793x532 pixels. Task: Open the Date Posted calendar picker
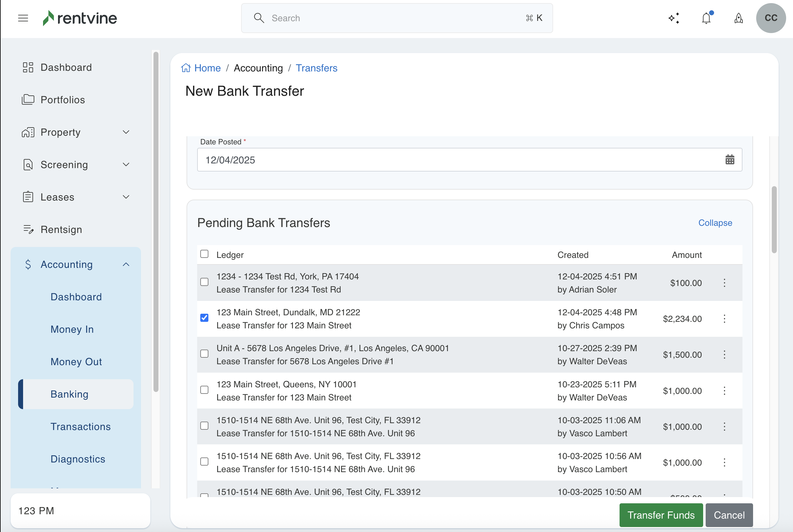click(730, 159)
